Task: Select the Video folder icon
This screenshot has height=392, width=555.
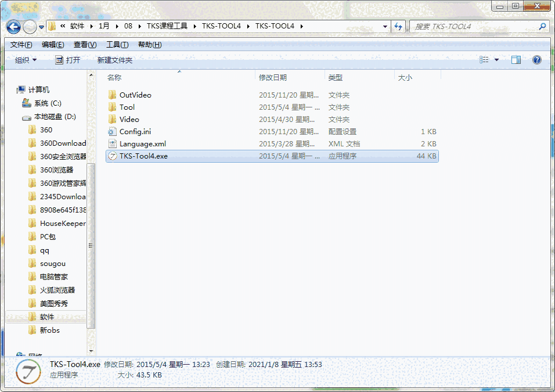Action: pyautogui.click(x=112, y=119)
